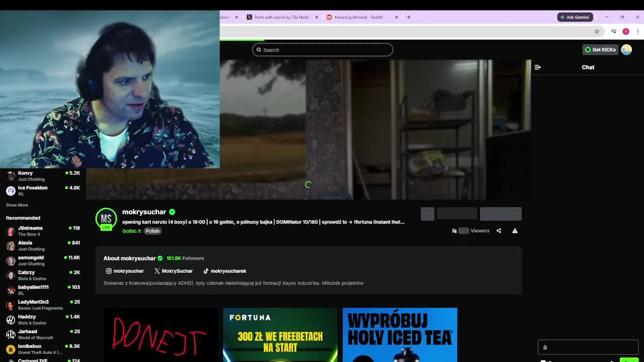The image size is (644, 362).
Task: Click the lock icon in chat input
Action: 545,347
